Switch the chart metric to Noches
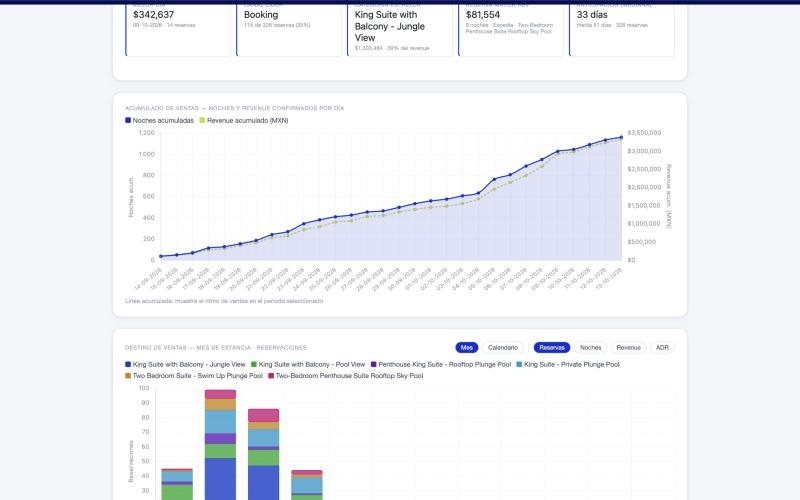800x500 pixels. tap(590, 347)
